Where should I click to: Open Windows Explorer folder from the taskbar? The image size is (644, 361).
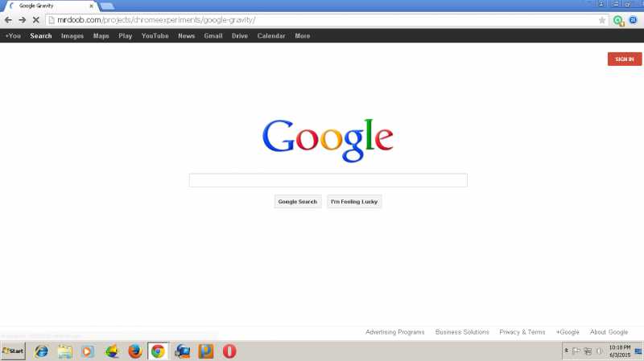click(x=64, y=351)
